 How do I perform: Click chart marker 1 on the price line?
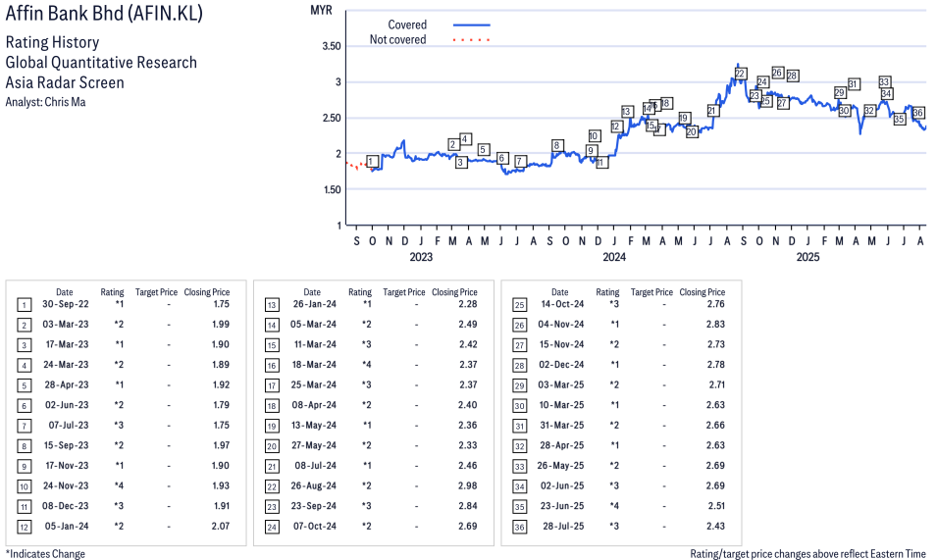372,161
